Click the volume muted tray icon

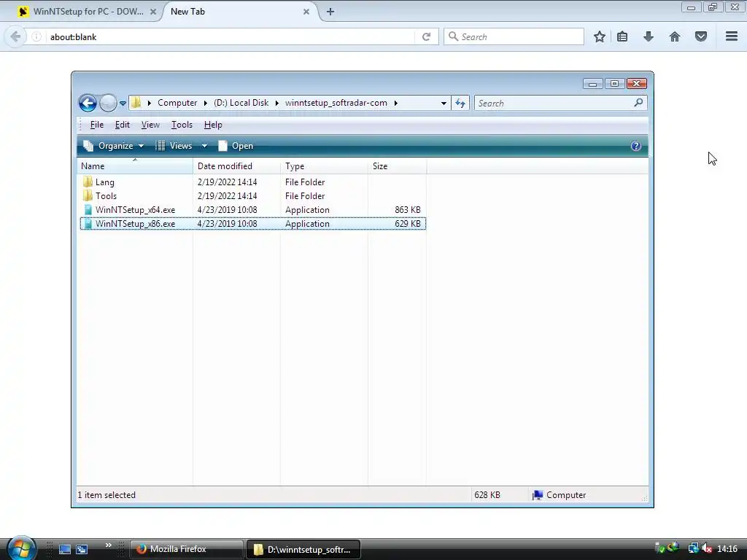pyautogui.click(x=707, y=548)
